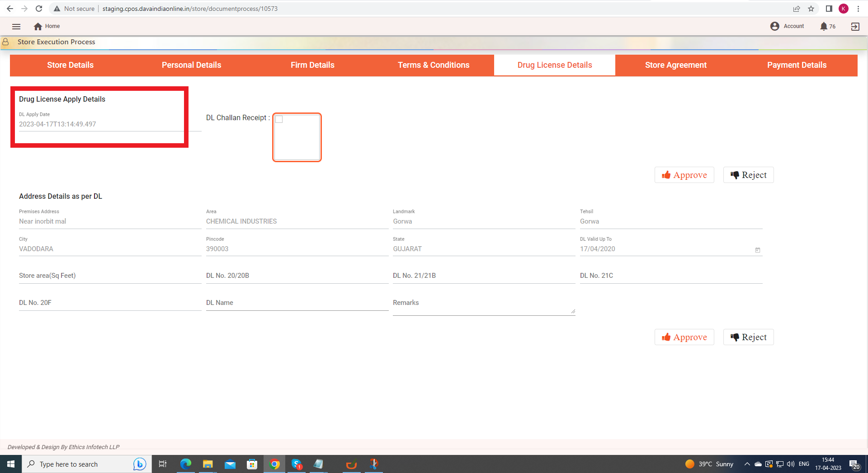
Task: Open Chrome from the Windows taskbar
Action: pyautogui.click(x=274, y=464)
